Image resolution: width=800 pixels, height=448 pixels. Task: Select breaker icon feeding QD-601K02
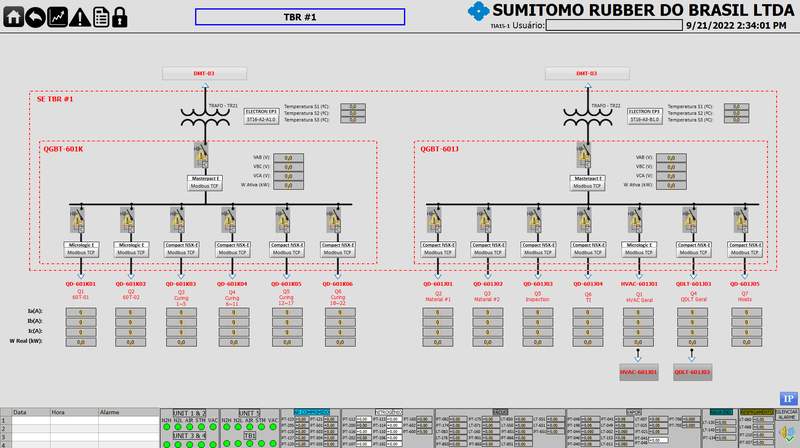click(x=127, y=220)
